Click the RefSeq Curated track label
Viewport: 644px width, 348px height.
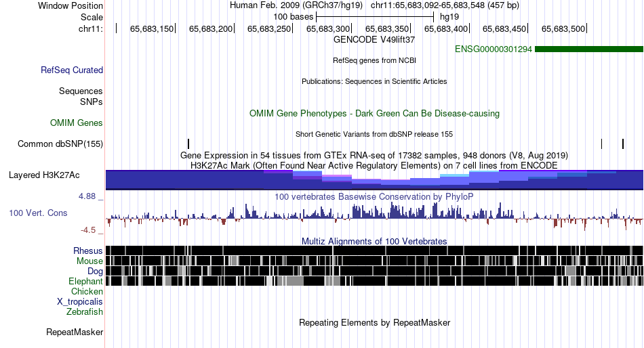(x=71, y=70)
